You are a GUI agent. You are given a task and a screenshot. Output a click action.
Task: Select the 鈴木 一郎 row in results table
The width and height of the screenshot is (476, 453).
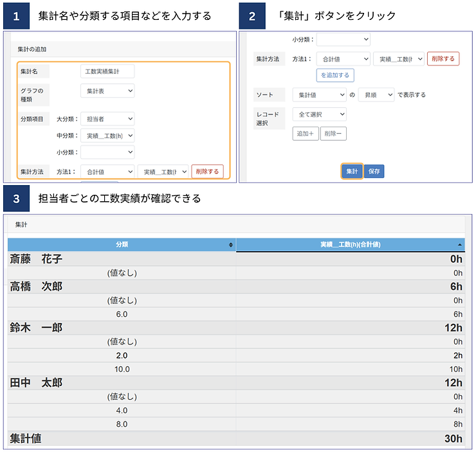[235, 328]
